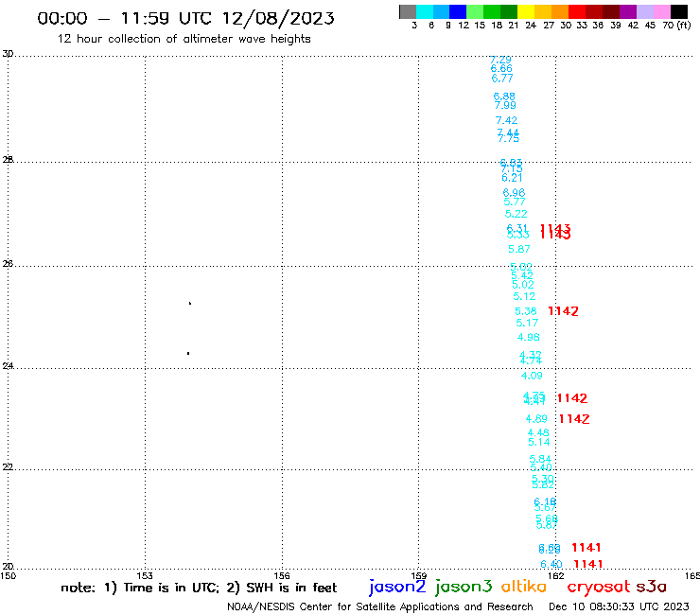Click the 156 longitude axis label
The image size is (700, 615).
pyautogui.click(x=282, y=575)
